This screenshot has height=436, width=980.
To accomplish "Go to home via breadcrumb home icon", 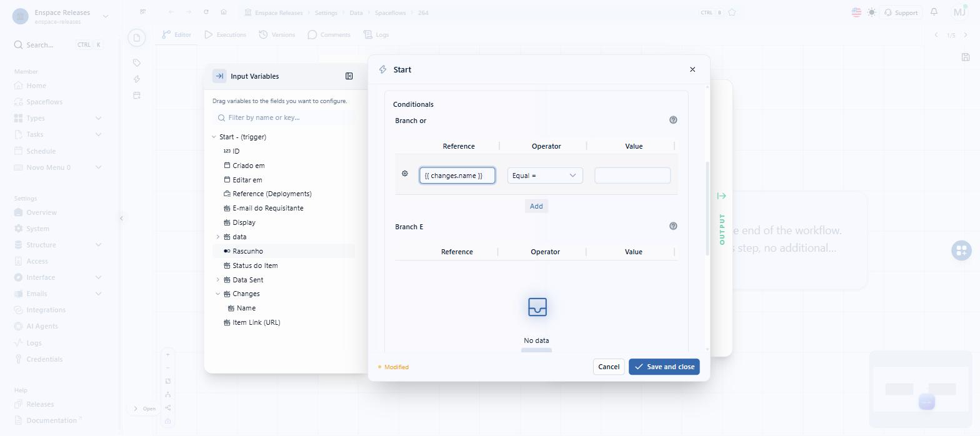I will [x=223, y=12].
